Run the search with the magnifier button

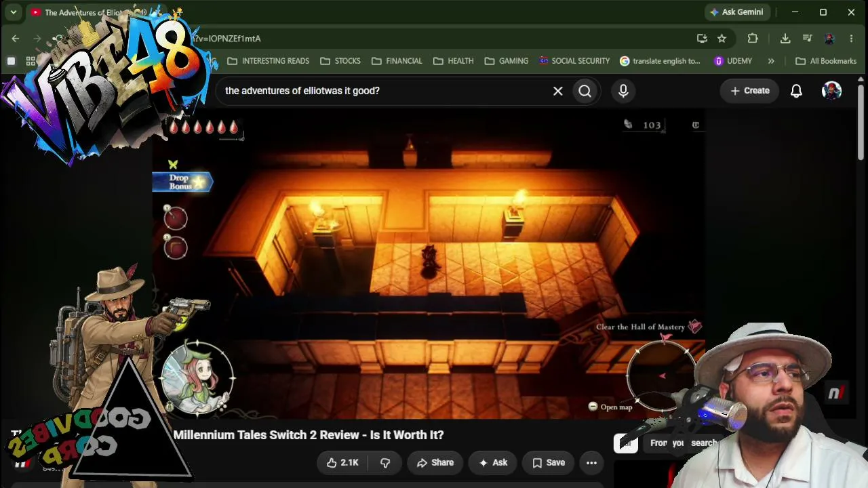(585, 91)
